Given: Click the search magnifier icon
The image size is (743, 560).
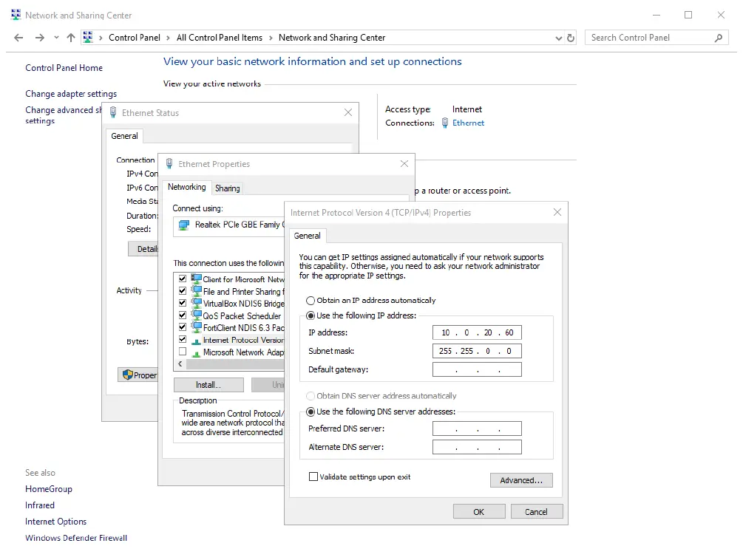Looking at the screenshot, I should (x=718, y=38).
